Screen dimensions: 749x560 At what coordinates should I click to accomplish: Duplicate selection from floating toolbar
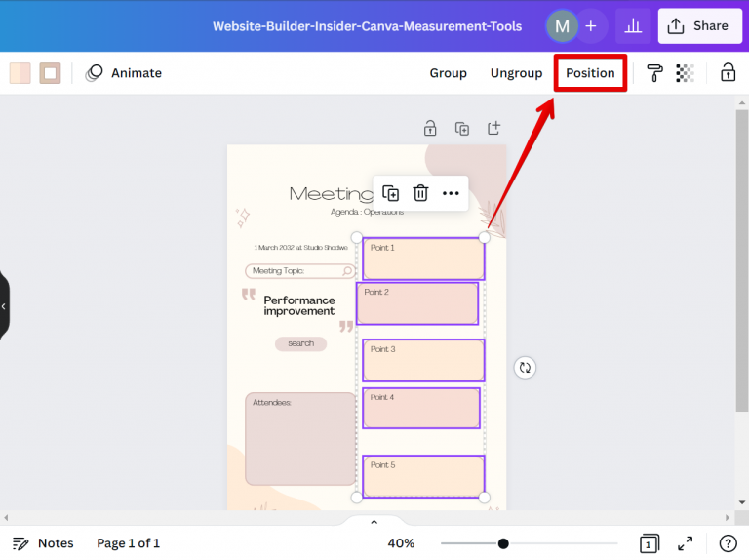click(390, 193)
